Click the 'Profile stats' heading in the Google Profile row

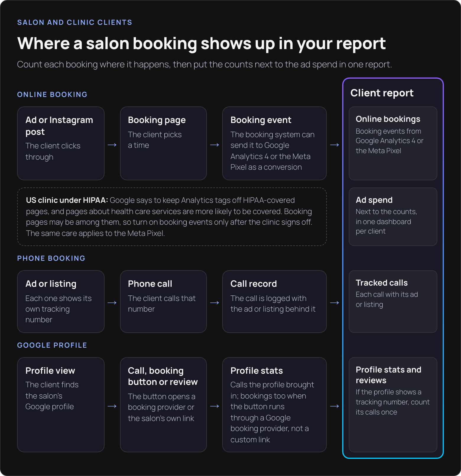click(257, 371)
